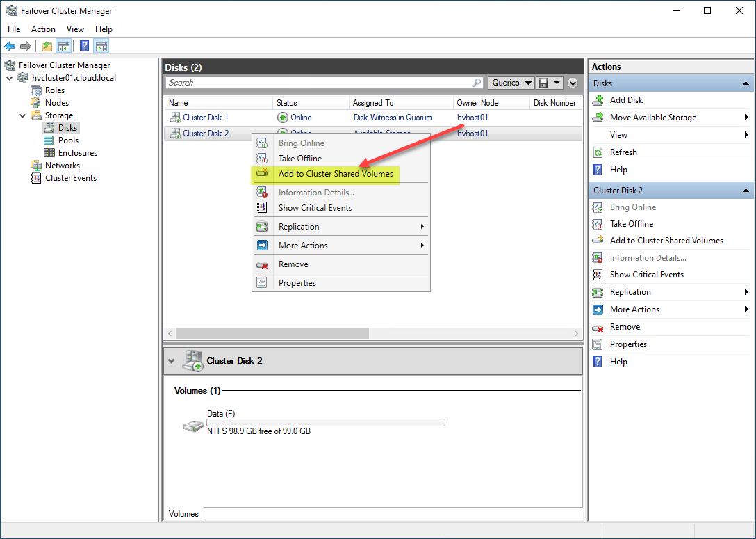Viewport: 756px width, 539px height.
Task: Choose Properties in the context menu
Action: pyautogui.click(x=341, y=283)
